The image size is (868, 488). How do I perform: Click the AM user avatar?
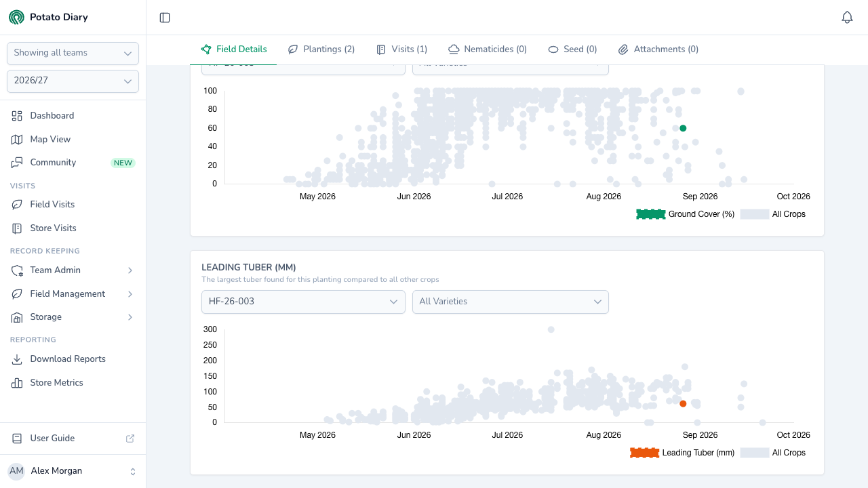pyautogui.click(x=16, y=471)
